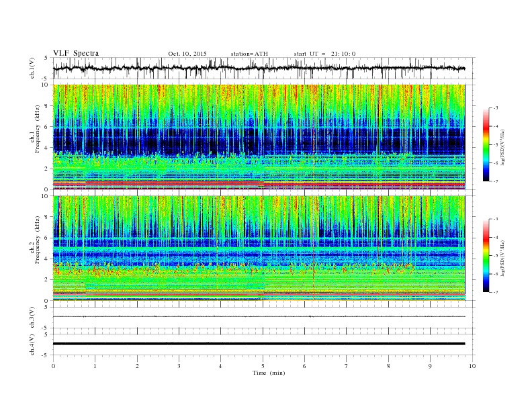Click the thick ch.4 voltage trace
This screenshot has width=532, height=411.
click(x=259, y=344)
